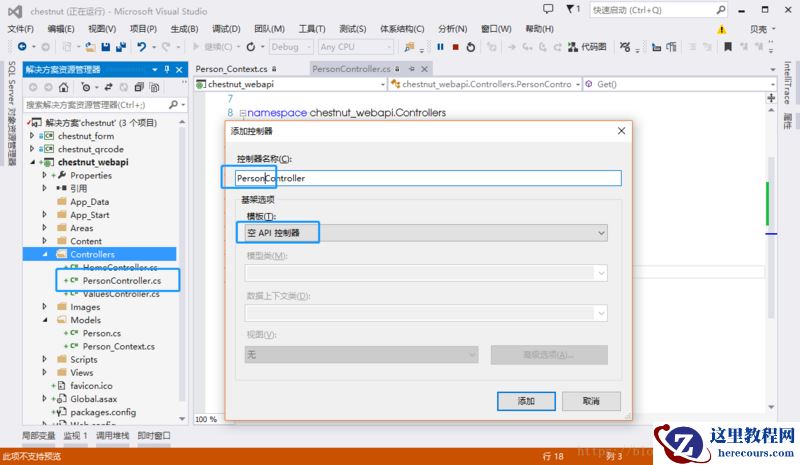Screen dimensions: 800x465
Task: Pause debugging with the Break All icon
Action: [x=440, y=47]
